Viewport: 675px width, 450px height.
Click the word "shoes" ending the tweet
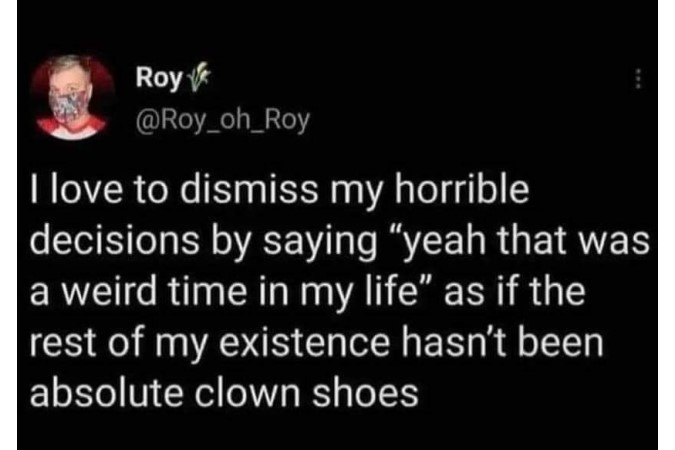(x=365, y=392)
